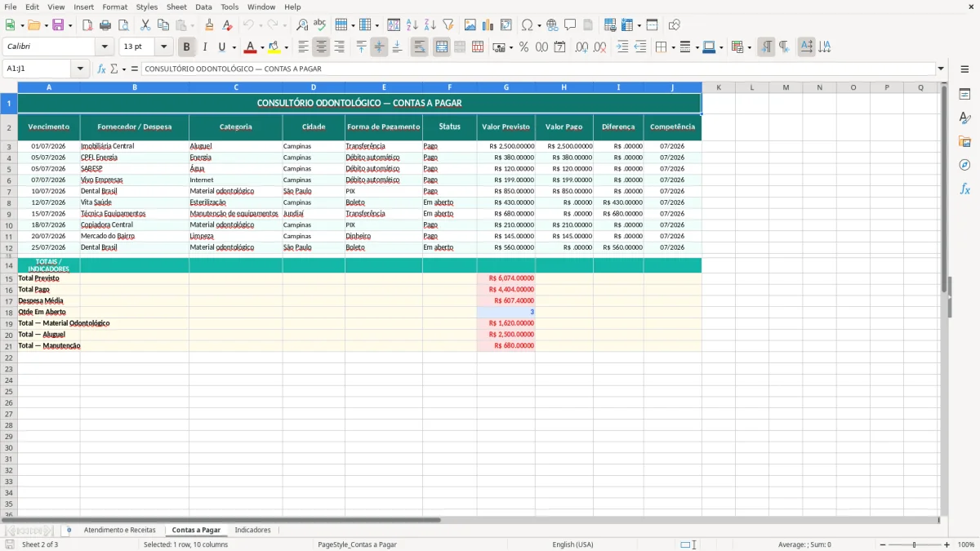Toggle Center Horizontally alignment
Viewport: 980px width, 551px height.
tap(321, 47)
